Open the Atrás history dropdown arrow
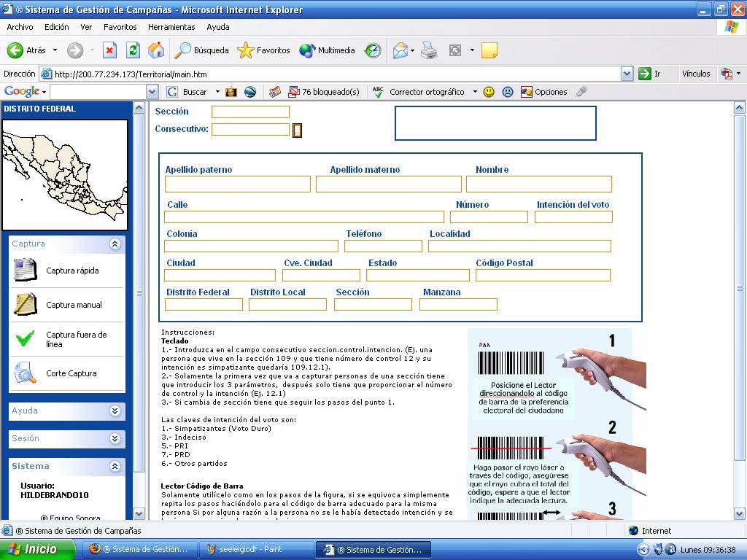The image size is (747, 560). click(x=55, y=50)
